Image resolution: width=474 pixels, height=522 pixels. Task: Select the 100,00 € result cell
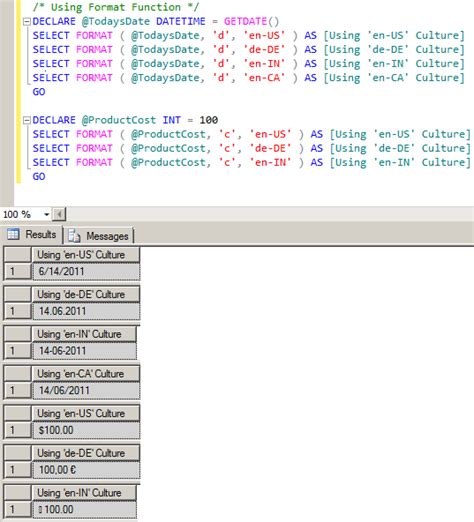(86, 470)
